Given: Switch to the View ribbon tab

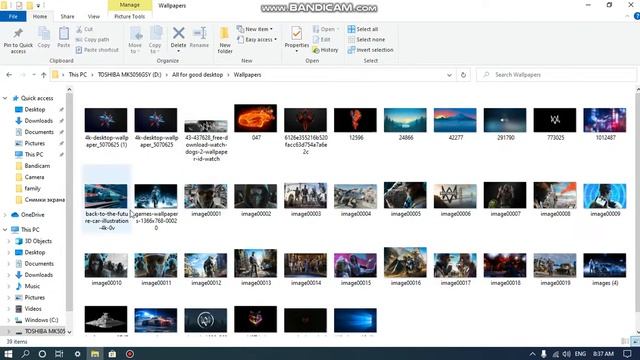Looking at the screenshot, I should coord(93,16).
